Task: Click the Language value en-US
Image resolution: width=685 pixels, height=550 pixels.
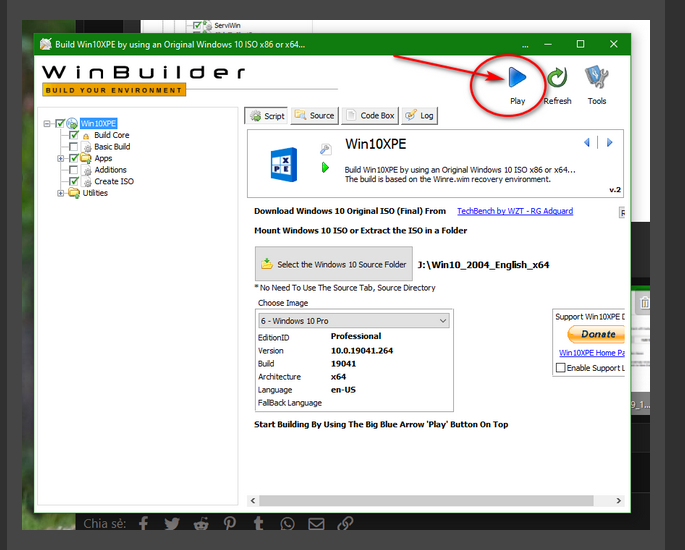Action: (343, 390)
